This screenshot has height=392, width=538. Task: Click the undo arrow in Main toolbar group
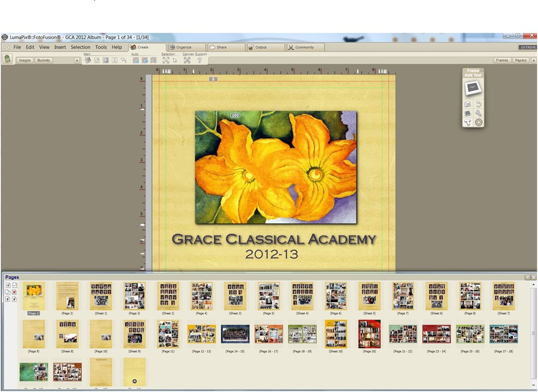(x=123, y=60)
